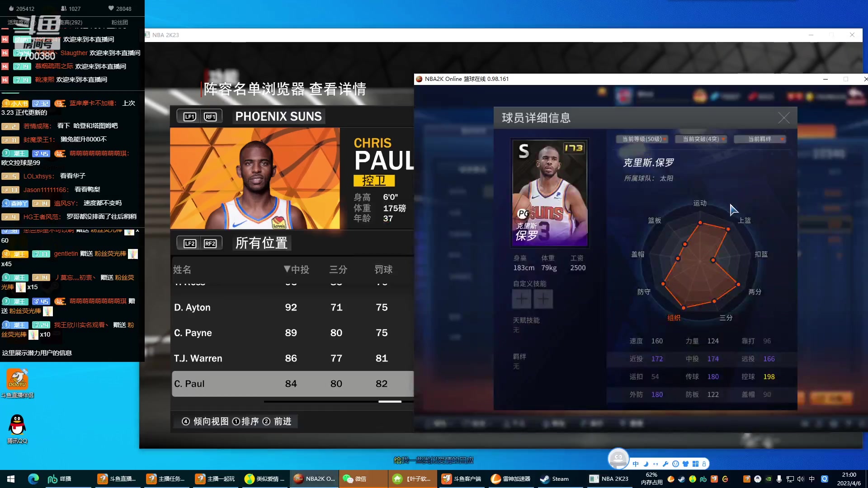Image resolution: width=868 pixels, height=488 pixels.
Task: Click the second custom skill plus slot
Action: (543, 299)
